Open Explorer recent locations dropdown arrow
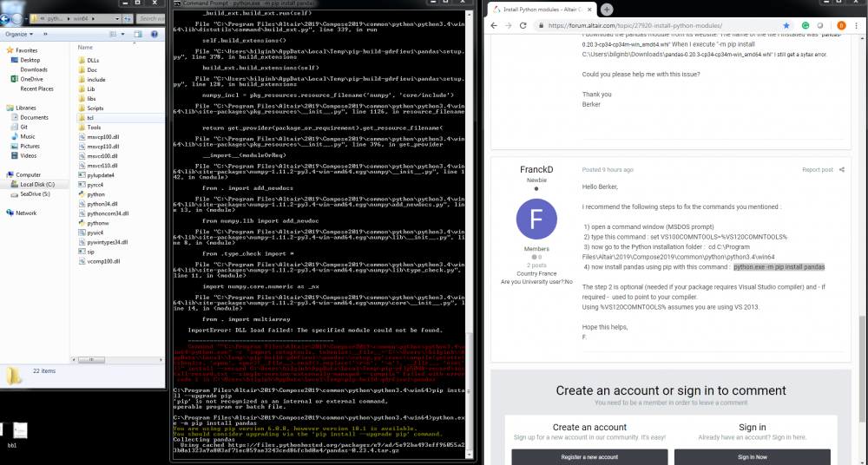The width and height of the screenshot is (868, 465). click(26, 19)
